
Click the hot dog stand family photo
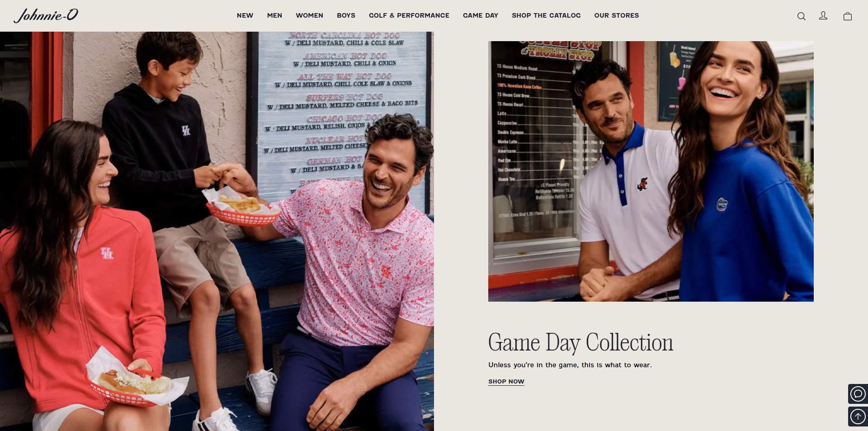pyautogui.click(x=217, y=231)
